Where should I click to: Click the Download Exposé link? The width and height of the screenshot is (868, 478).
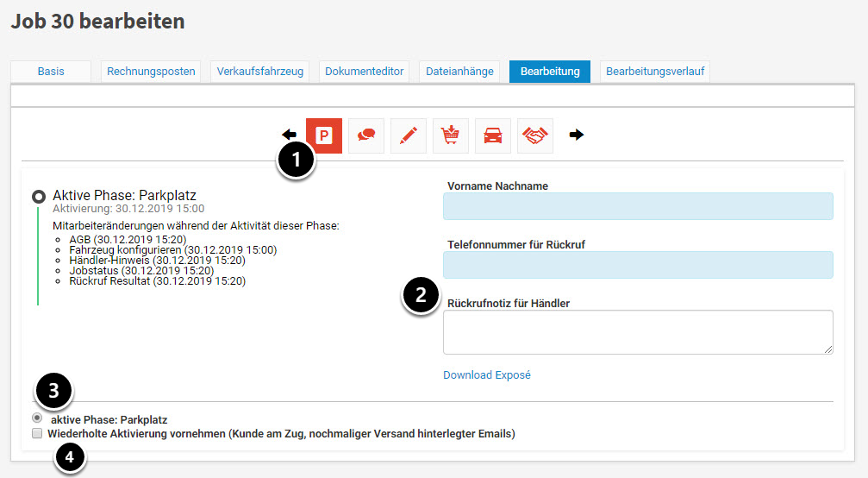487,375
